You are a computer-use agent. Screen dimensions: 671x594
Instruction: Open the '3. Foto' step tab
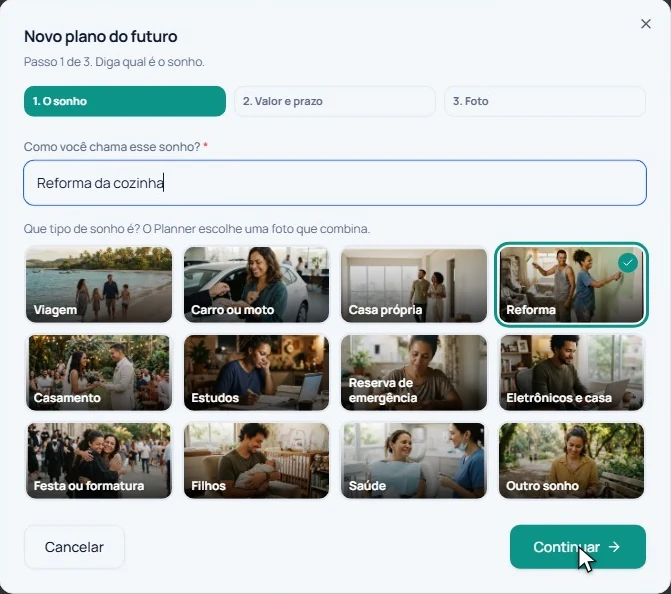(x=545, y=101)
